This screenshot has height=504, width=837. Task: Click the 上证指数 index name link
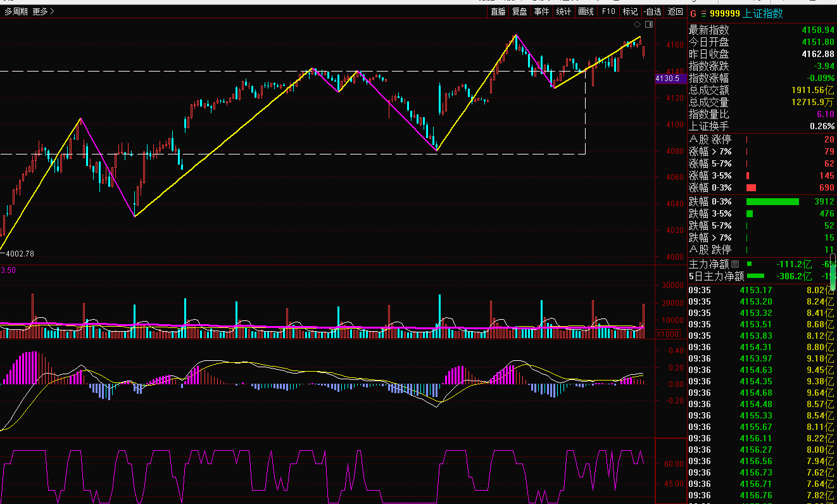tap(764, 13)
